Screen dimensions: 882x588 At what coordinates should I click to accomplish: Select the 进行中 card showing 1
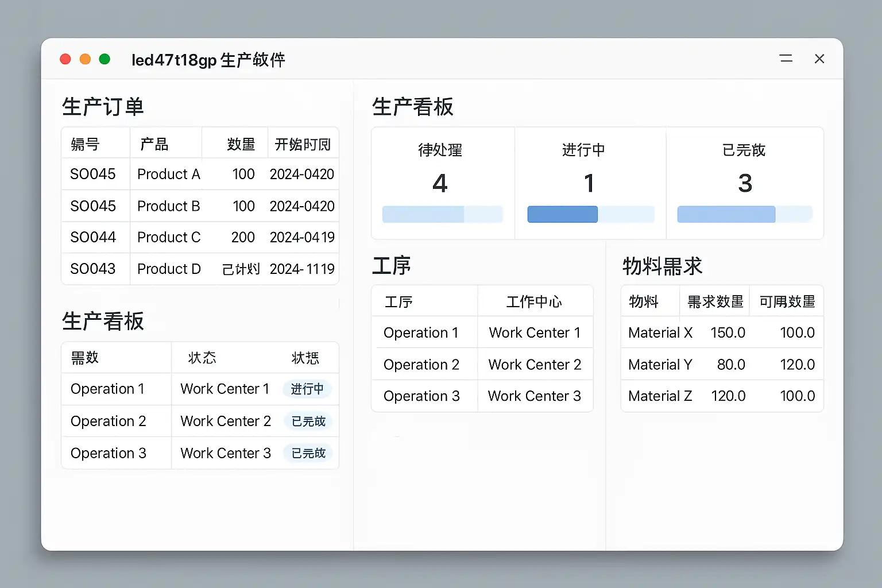(590, 183)
